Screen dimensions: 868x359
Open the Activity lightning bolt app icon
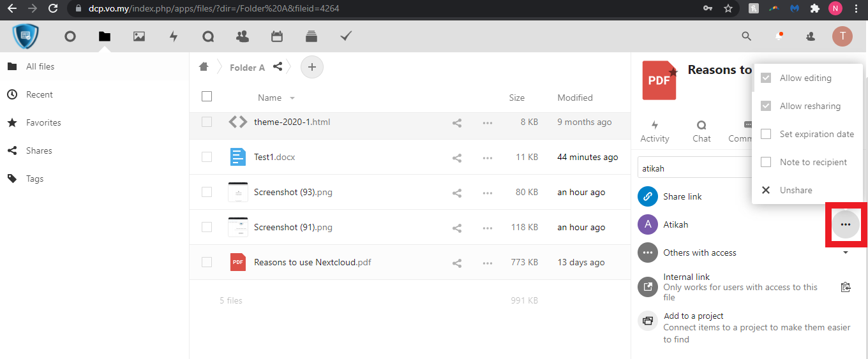tap(174, 36)
